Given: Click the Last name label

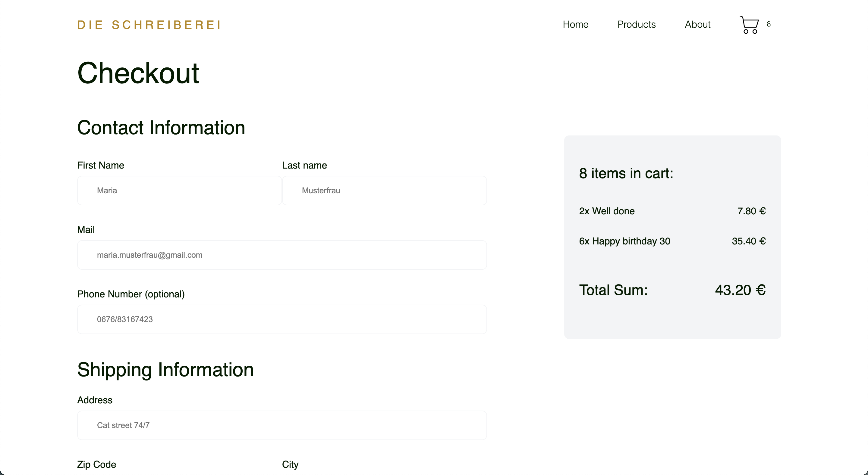Looking at the screenshot, I should tap(304, 165).
